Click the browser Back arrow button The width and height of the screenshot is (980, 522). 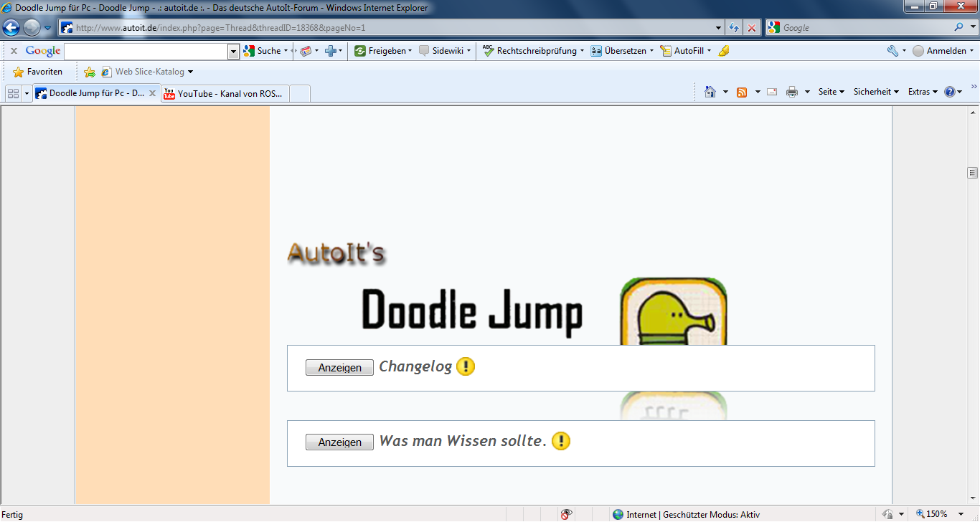point(11,28)
